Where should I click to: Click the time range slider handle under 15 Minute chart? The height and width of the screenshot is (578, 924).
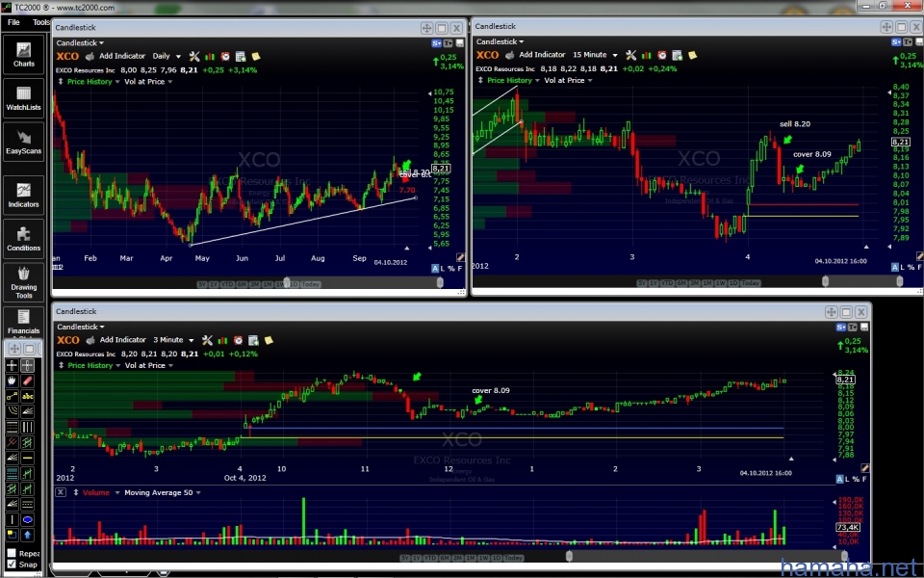coord(825,282)
